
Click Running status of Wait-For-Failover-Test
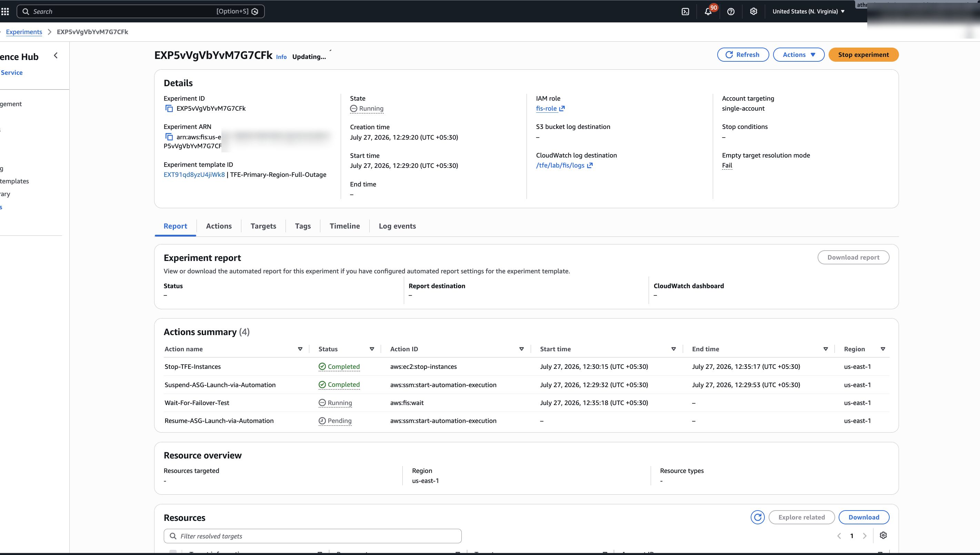click(336, 403)
